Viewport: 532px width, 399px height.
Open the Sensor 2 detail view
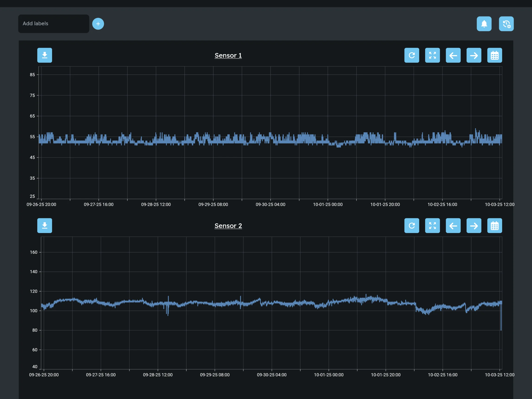point(228,226)
